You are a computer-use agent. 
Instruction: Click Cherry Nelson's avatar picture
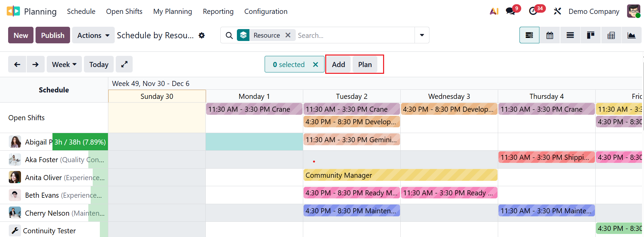15,213
